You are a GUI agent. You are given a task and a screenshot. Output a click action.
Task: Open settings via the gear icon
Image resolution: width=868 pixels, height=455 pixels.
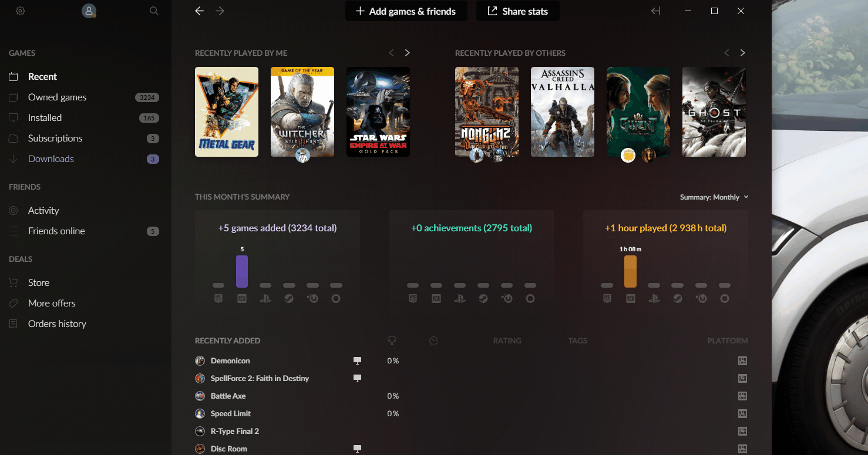point(20,11)
